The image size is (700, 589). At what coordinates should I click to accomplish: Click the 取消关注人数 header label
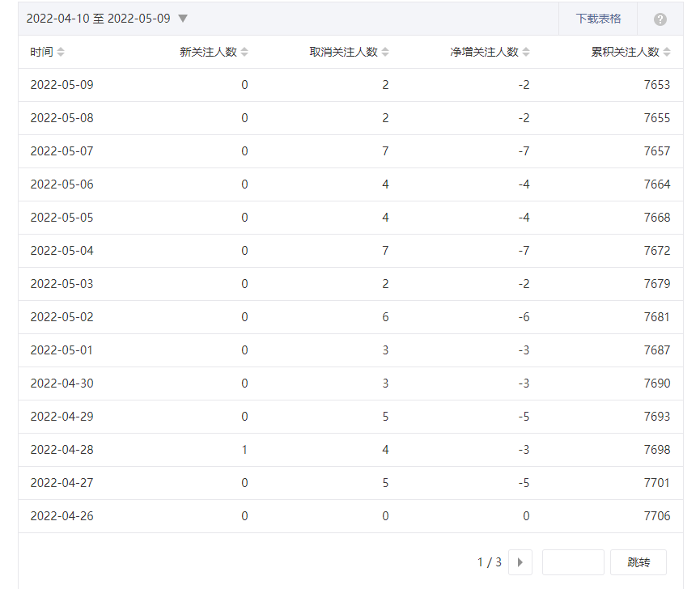click(343, 52)
